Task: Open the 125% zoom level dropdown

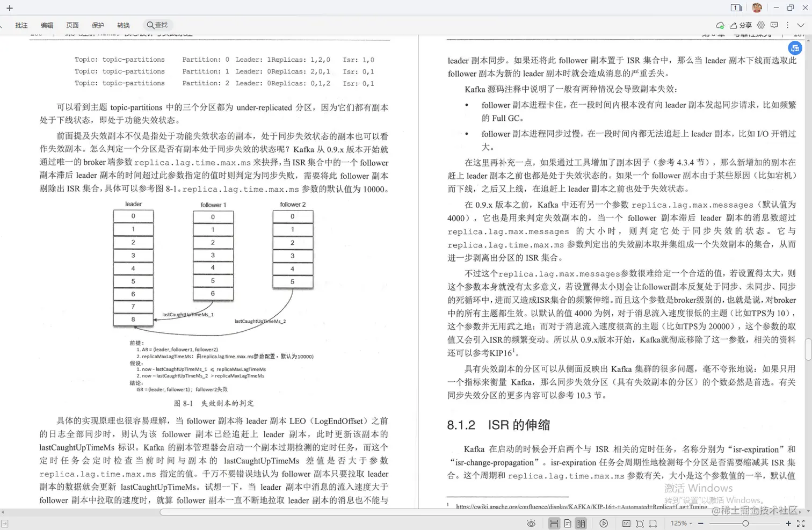Action: coord(680,524)
